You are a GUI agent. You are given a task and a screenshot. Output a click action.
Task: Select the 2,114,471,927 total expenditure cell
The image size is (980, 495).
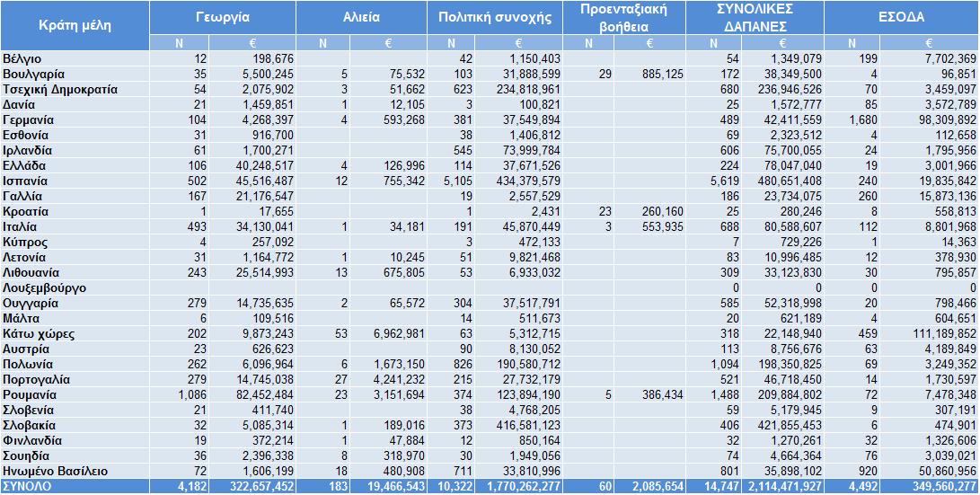(783, 486)
